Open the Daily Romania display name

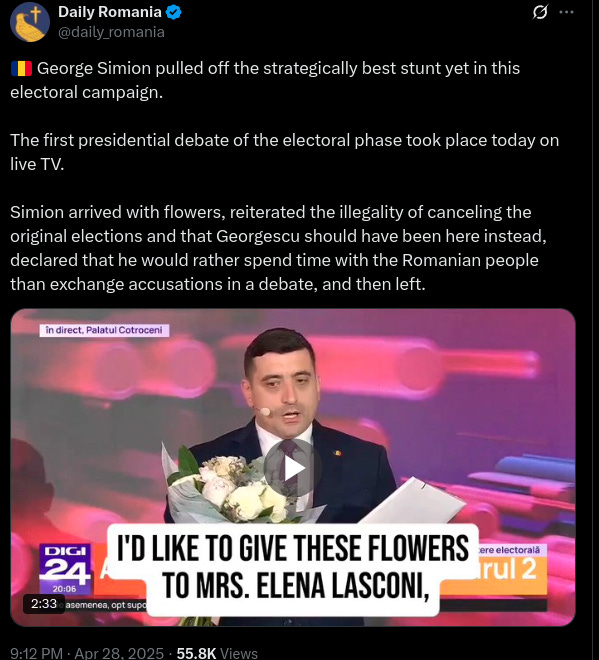109,12
